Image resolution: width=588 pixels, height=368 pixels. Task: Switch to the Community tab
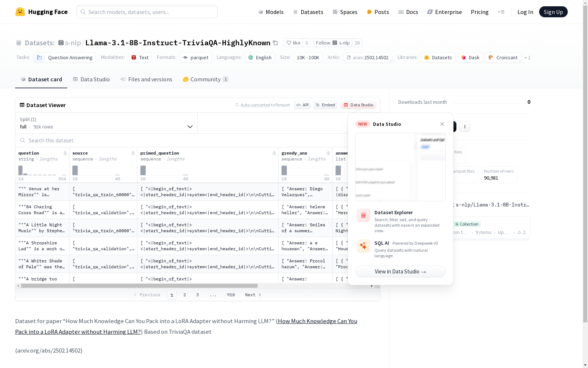[x=206, y=79]
